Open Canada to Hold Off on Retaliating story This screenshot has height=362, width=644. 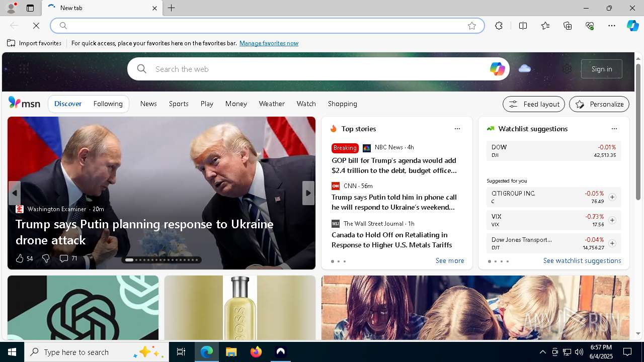(392, 240)
